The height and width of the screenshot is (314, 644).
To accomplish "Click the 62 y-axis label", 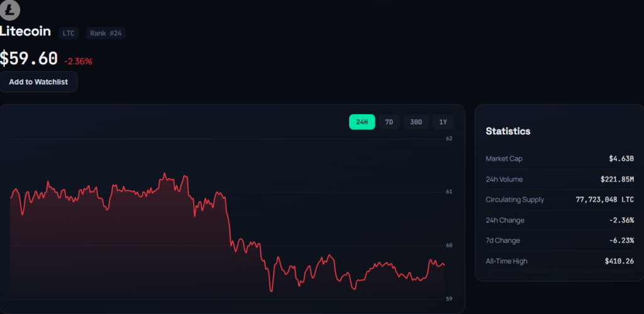I will (x=449, y=139).
